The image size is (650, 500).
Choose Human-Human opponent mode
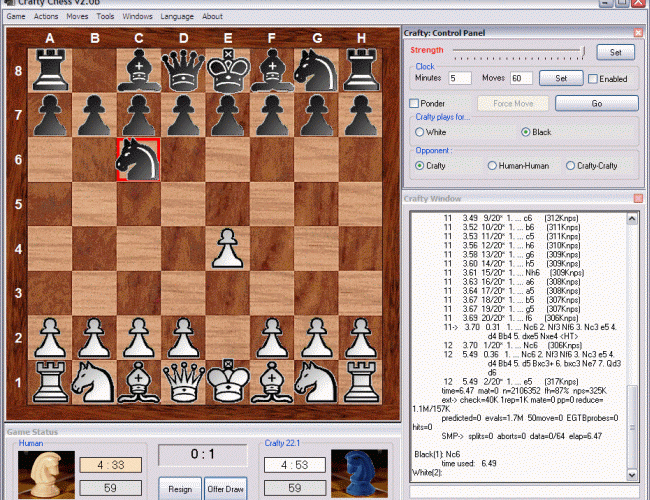492,166
